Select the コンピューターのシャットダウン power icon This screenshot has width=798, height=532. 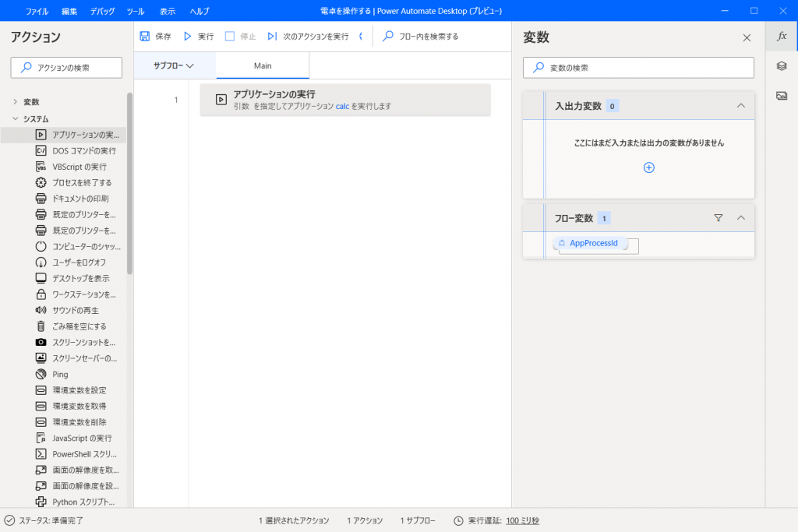pos(41,246)
